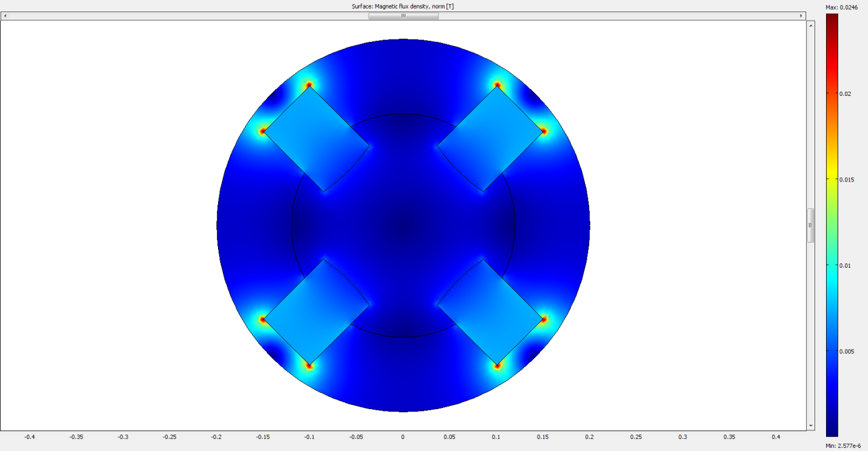Screen dimensions: 868x451
Task: Click the x-axis label 0.35
Action: 731,436
